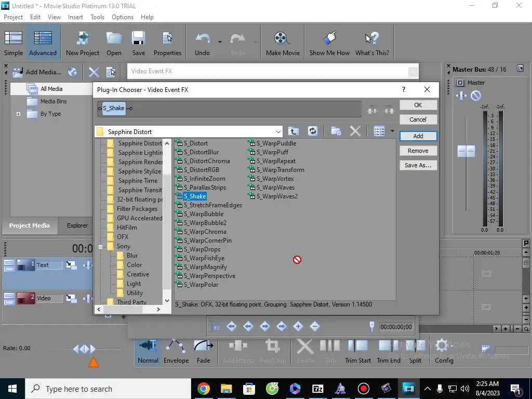Open the Project menu
532x399 pixels.
[x=13, y=17]
